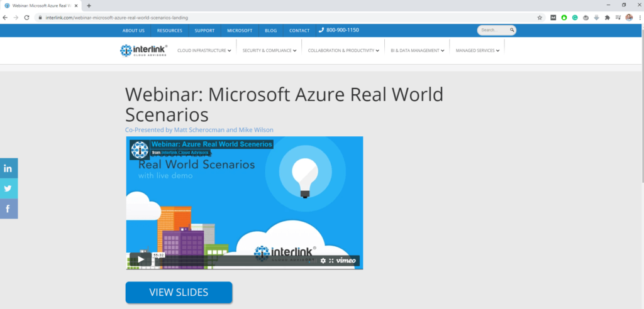
Task: Bookmark this page with the star icon
Action: [540, 18]
